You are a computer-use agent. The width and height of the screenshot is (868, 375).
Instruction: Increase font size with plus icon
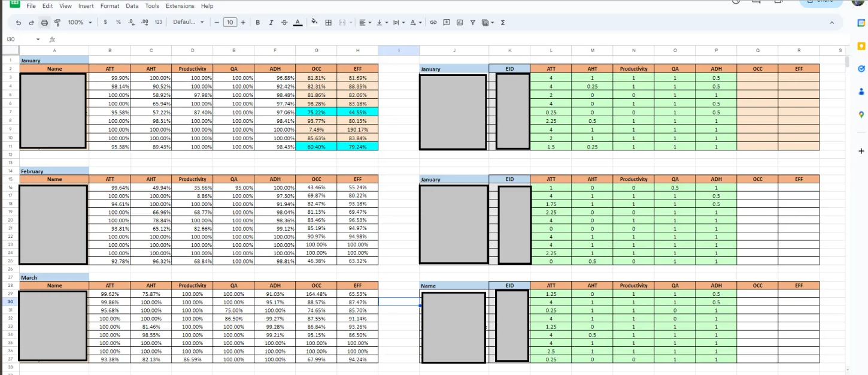[x=242, y=22]
